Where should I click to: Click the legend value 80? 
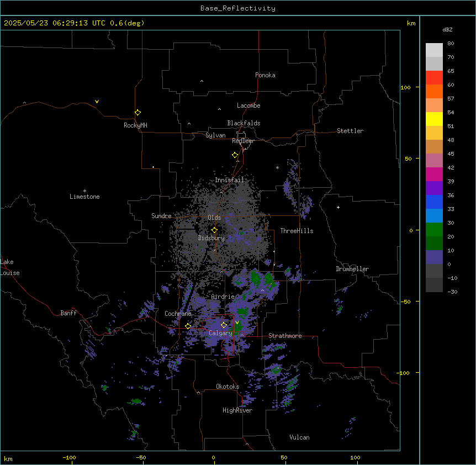tap(451, 44)
